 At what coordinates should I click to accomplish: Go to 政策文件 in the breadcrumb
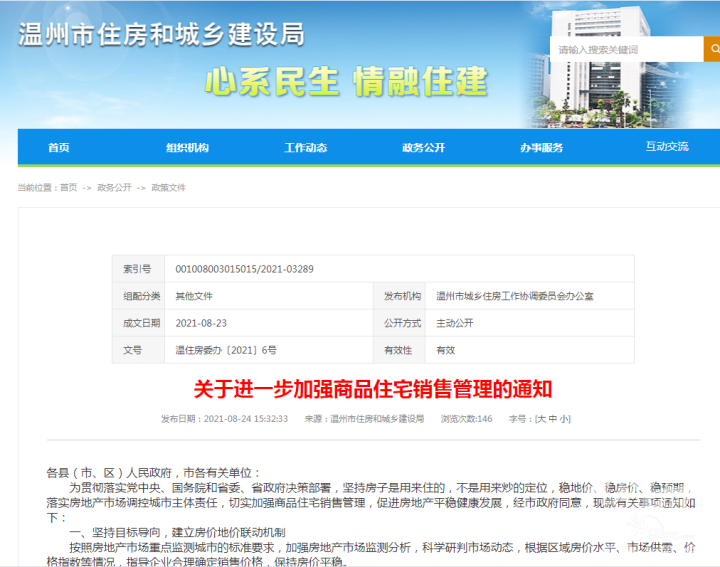click(x=169, y=187)
